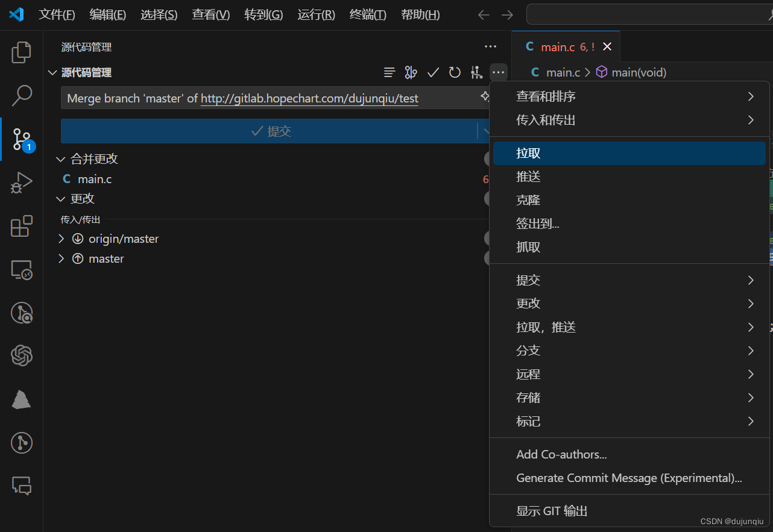Open the 转到(G) menu

tap(263, 15)
